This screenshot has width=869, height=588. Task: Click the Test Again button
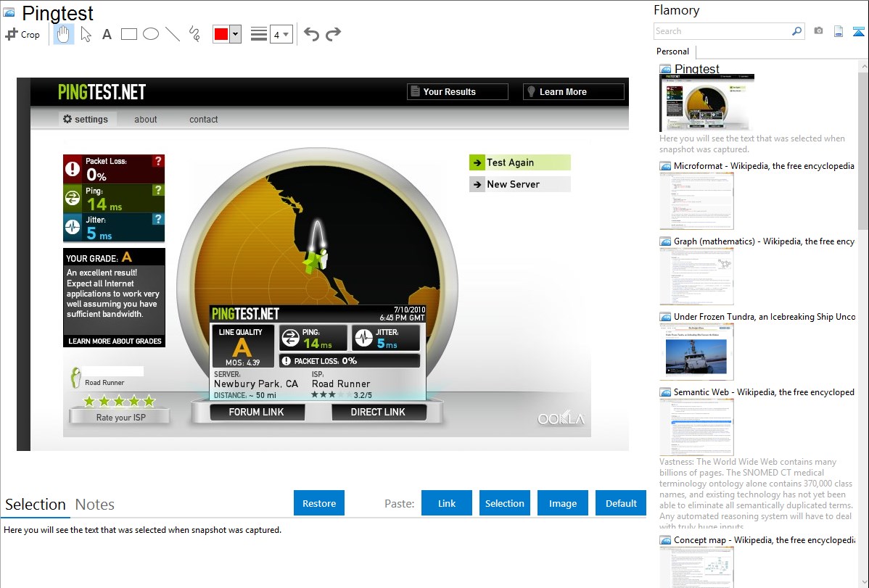[x=520, y=162]
